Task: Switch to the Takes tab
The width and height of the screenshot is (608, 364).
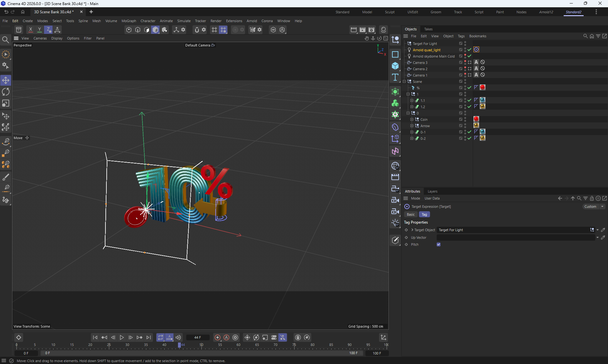Action: 428,29
